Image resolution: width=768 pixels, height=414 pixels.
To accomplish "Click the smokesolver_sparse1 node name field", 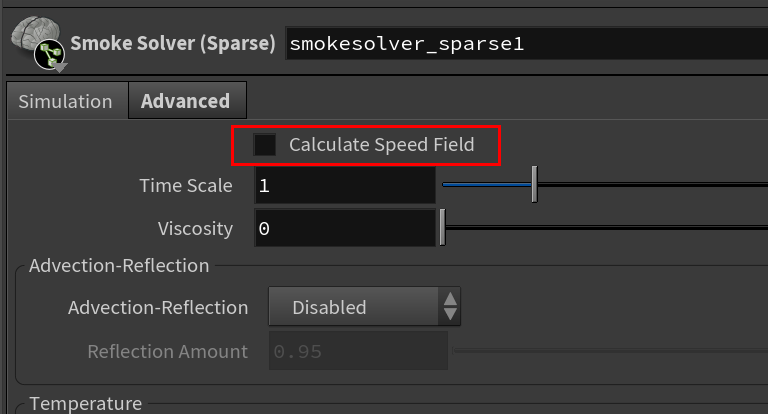I will pyautogui.click(x=527, y=44).
